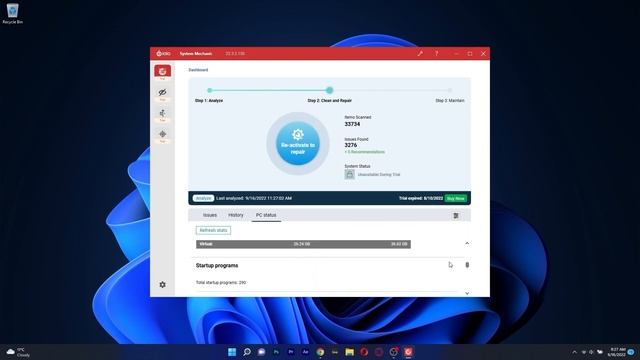This screenshot has width=640, height=360.
Task: Switch to the History tab
Action: (x=236, y=215)
